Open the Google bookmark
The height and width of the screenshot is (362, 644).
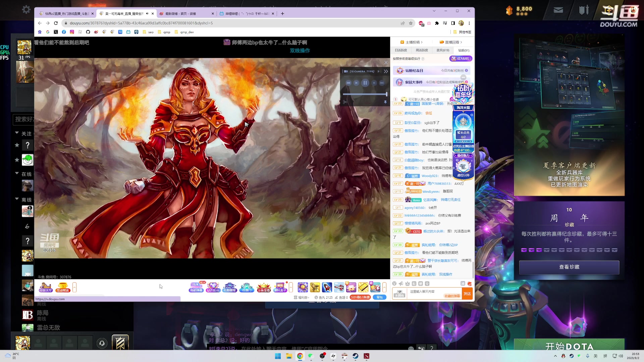click(x=48, y=32)
